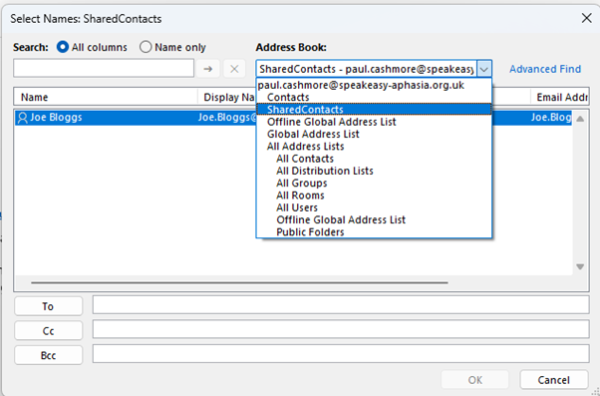The height and width of the screenshot is (396, 600).
Task: Click the horizontal scrollbar of contact list
Action: [x=240, y=283]
